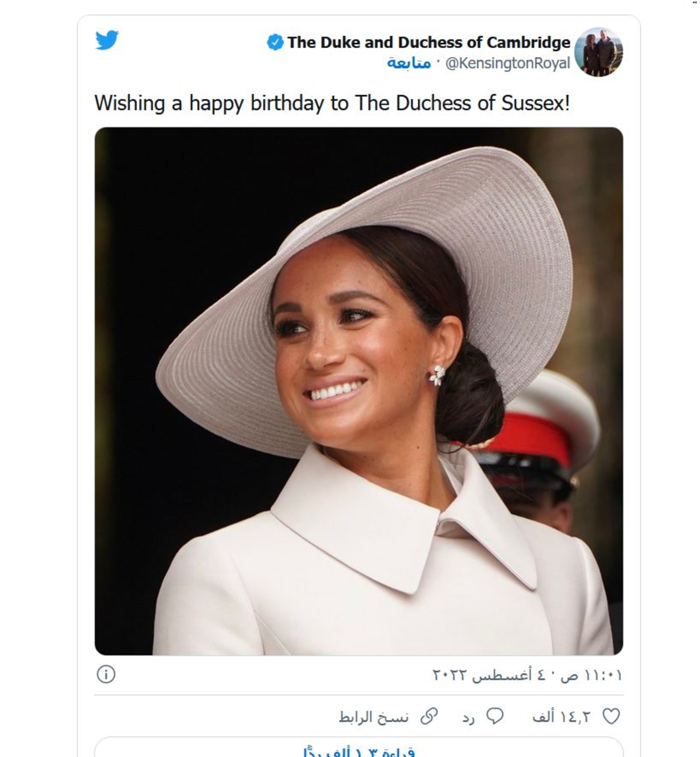Click the Twitter bird logo
The width and height of the screenshot is (700, 757).
[107, 40]
